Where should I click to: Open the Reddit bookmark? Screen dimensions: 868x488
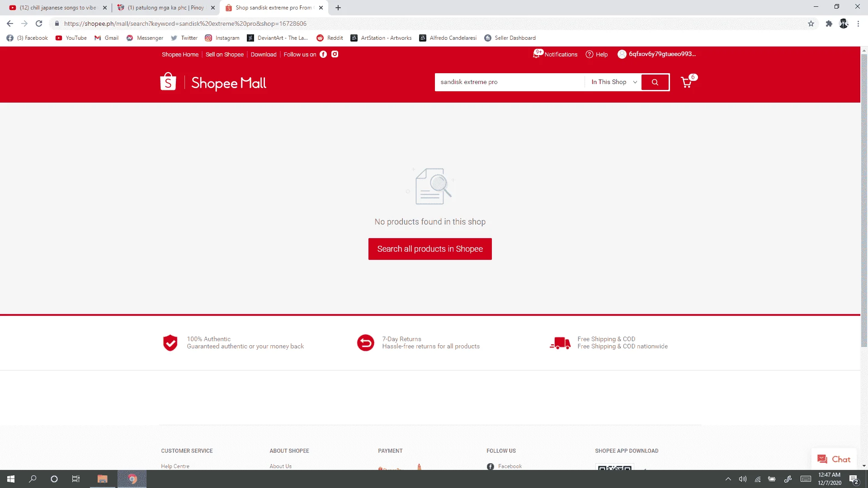pos(330,38)
